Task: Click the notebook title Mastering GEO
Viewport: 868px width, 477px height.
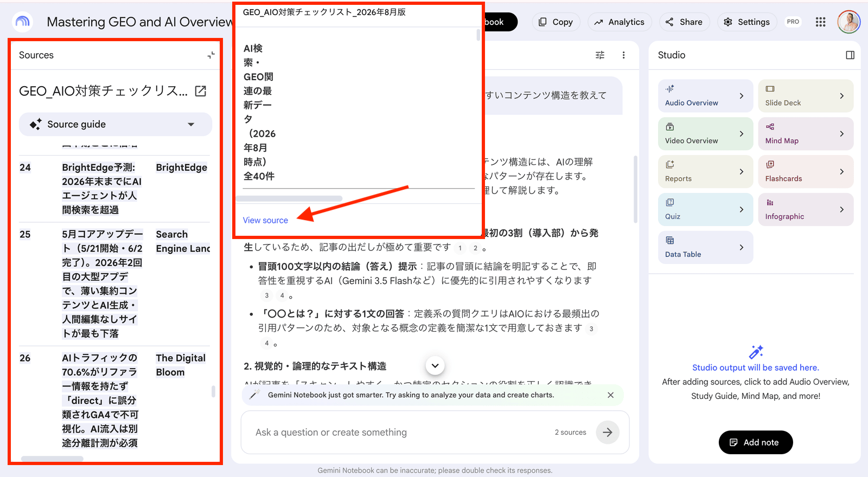Action: 140,22
